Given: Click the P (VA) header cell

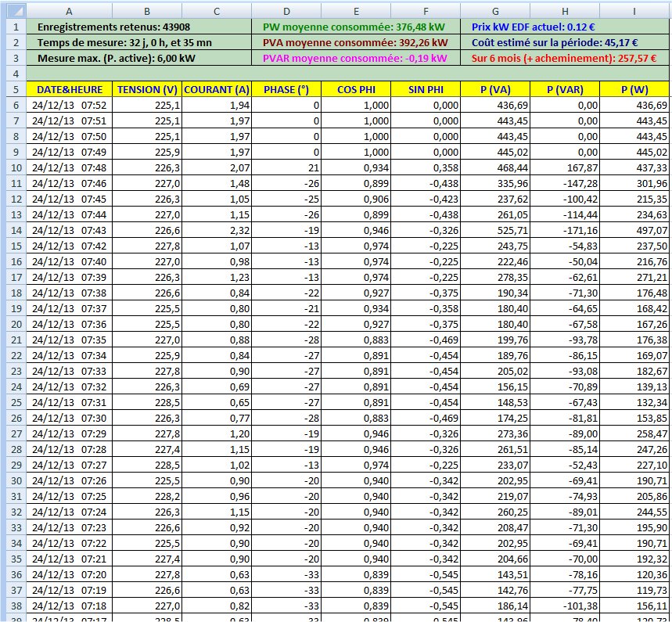Looking at the screenshot, I should [x=495, y=90].
